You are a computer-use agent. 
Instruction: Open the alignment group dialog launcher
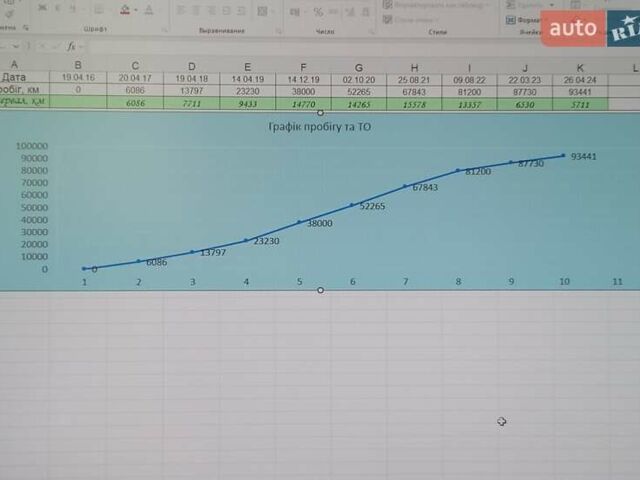tap(278, 31)
